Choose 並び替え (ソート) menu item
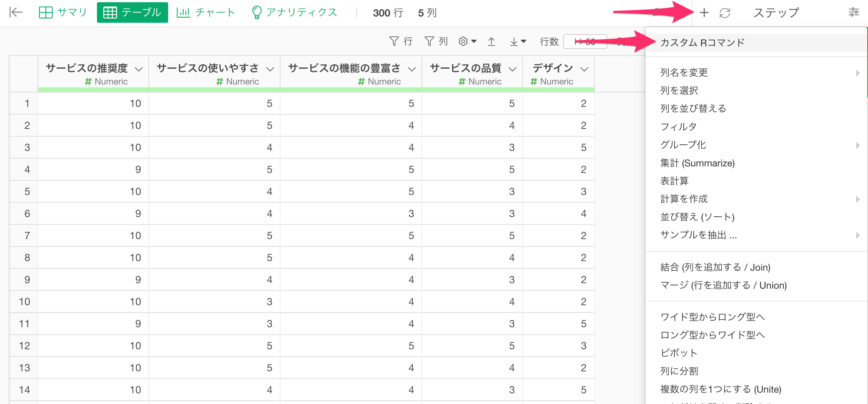Viewport: 868px width, 404px height. coord(756,217)
